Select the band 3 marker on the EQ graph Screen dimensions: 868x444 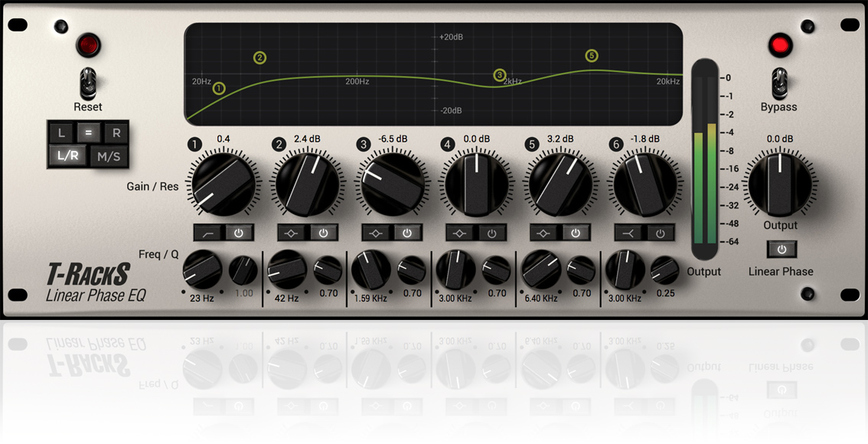pos(500,75)
